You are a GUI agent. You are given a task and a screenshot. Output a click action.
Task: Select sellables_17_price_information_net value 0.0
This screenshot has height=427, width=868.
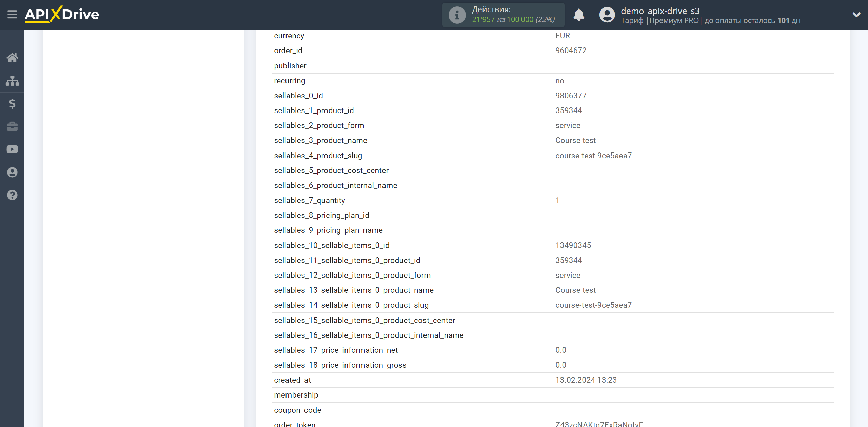[560, 350]
